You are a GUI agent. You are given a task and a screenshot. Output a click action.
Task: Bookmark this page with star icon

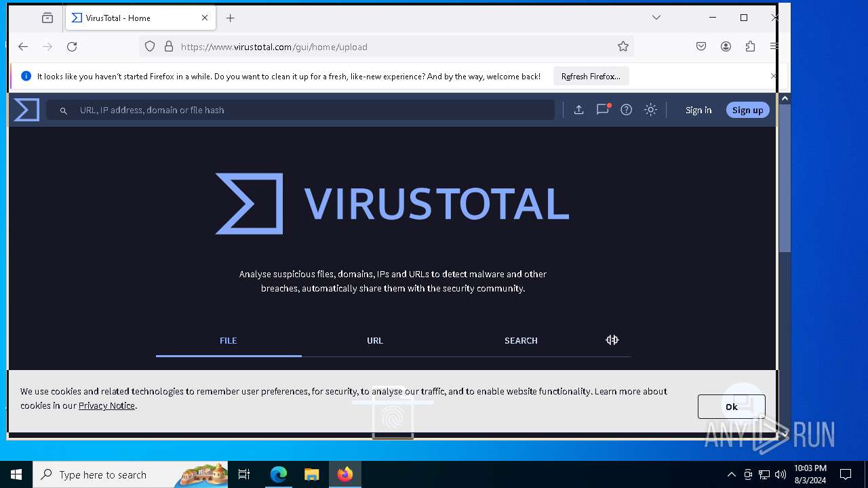tap(623, 47)
